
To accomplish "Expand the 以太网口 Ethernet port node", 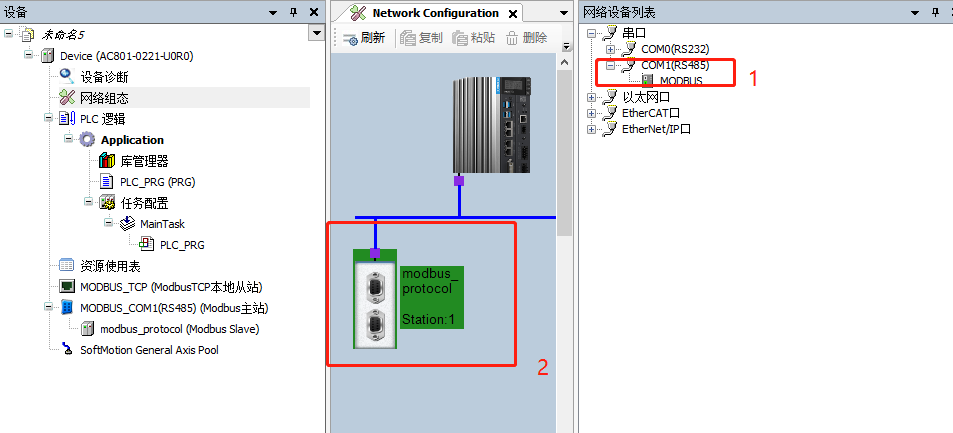I will 591,97.
